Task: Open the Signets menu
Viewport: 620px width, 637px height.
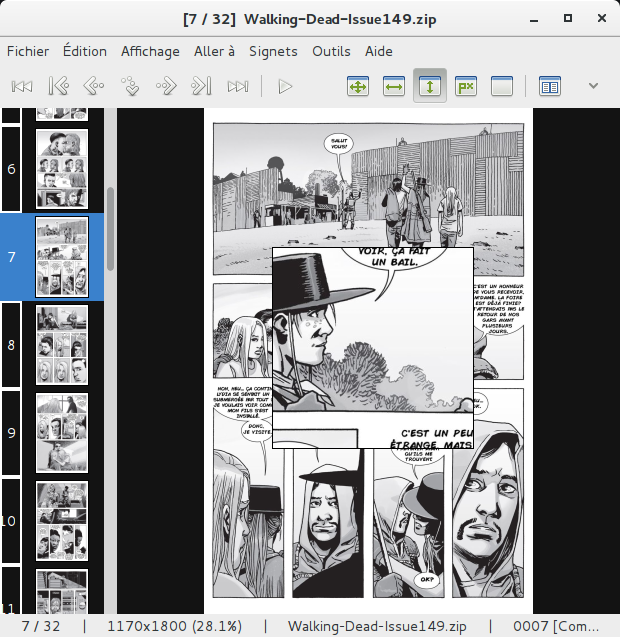Action: click(273, 51)
